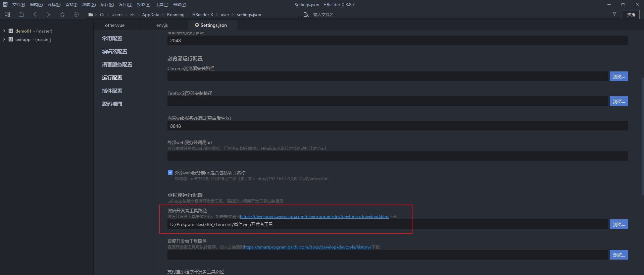
Task: Click 预览 preview button
Action: 631,14
